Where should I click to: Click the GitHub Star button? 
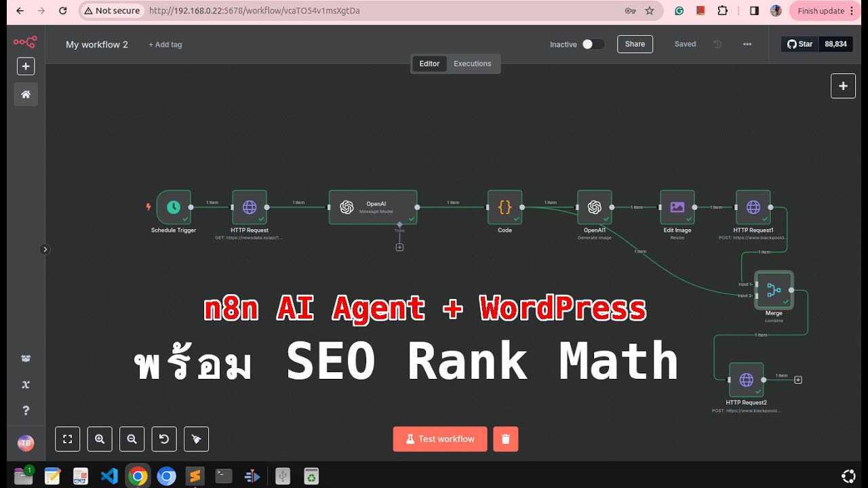[800, 44]
